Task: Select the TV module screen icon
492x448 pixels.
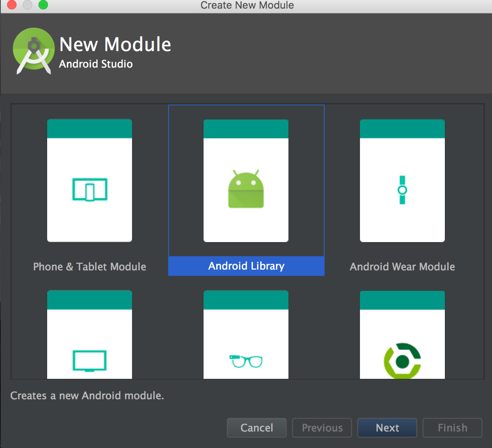Action: tap(90, 361)
